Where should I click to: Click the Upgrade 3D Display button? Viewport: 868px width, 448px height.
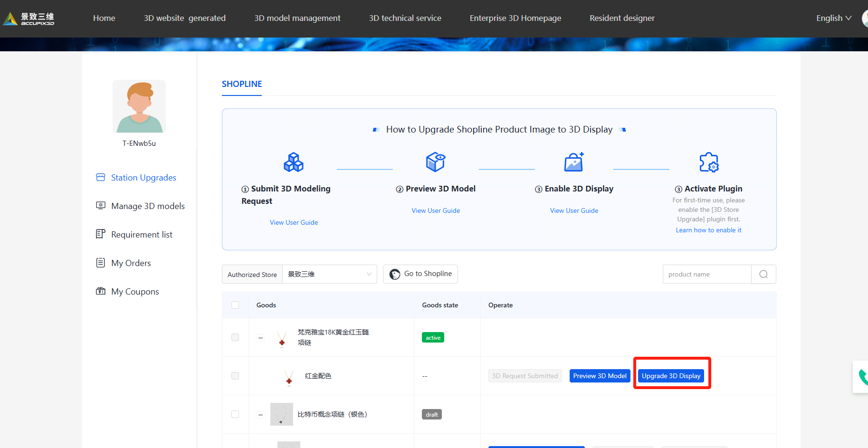tap(671, 376)
